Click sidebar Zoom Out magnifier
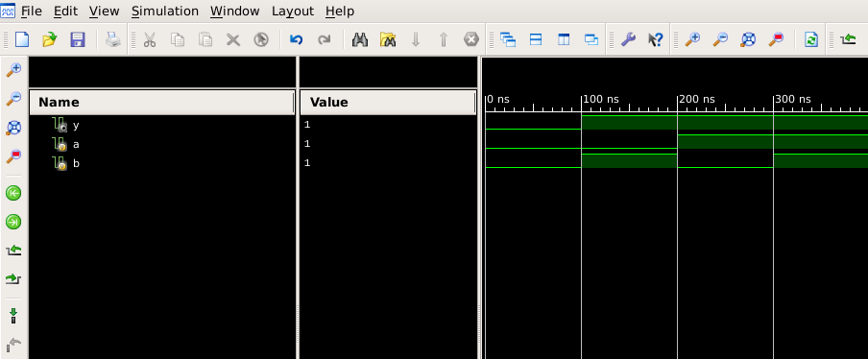Image resolution: width=868 pixels, height=359 pixels. 13,99
